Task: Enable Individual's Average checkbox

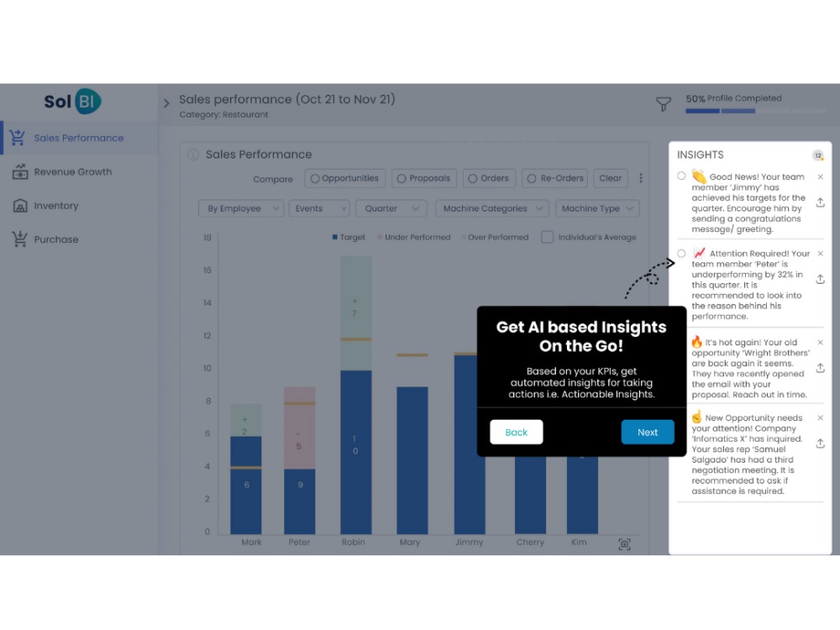Action: pos(547,237)
